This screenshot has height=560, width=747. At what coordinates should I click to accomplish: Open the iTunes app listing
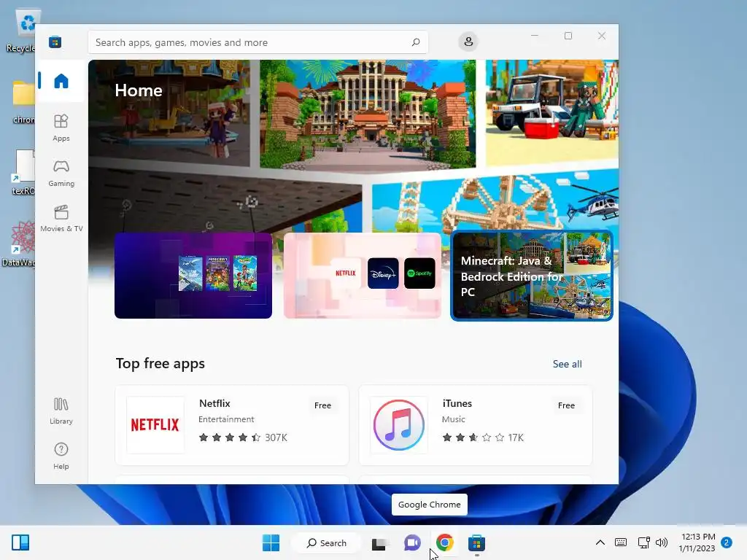coord(476,425)
